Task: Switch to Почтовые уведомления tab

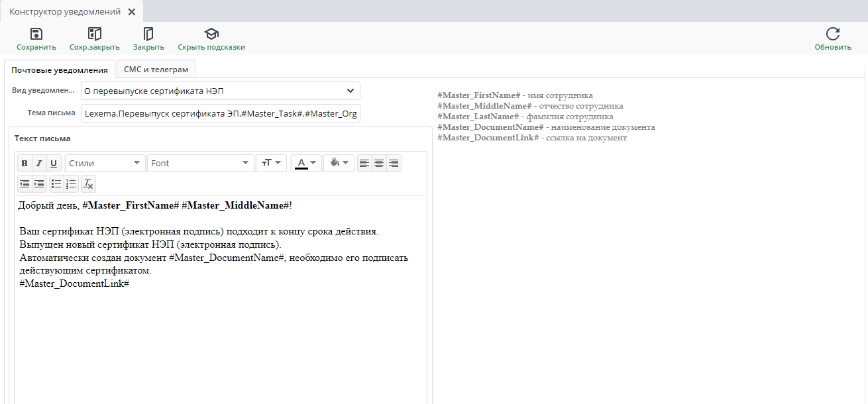Action: pos(59,70)
